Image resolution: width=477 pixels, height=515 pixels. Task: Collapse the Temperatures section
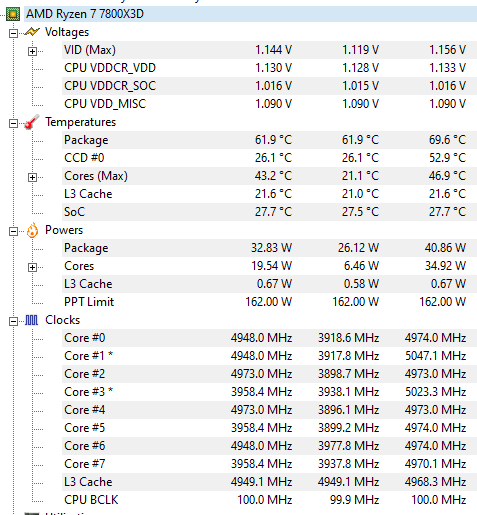13,123
